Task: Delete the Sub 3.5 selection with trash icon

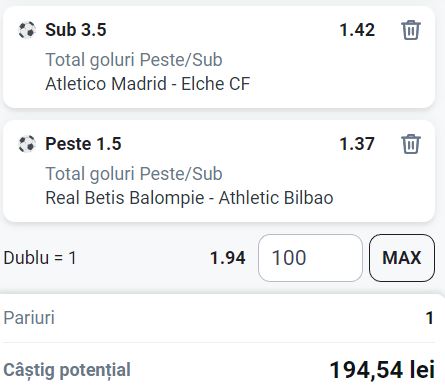Action: pyautogui.click(x=410, y=30)
